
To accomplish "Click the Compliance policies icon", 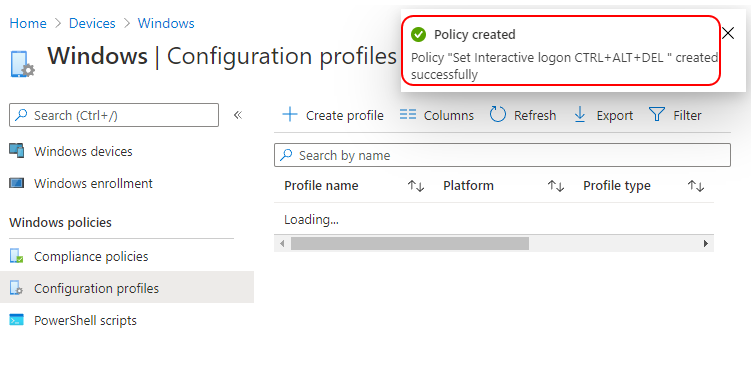I will pyautogui.click(x=16, y=256).
